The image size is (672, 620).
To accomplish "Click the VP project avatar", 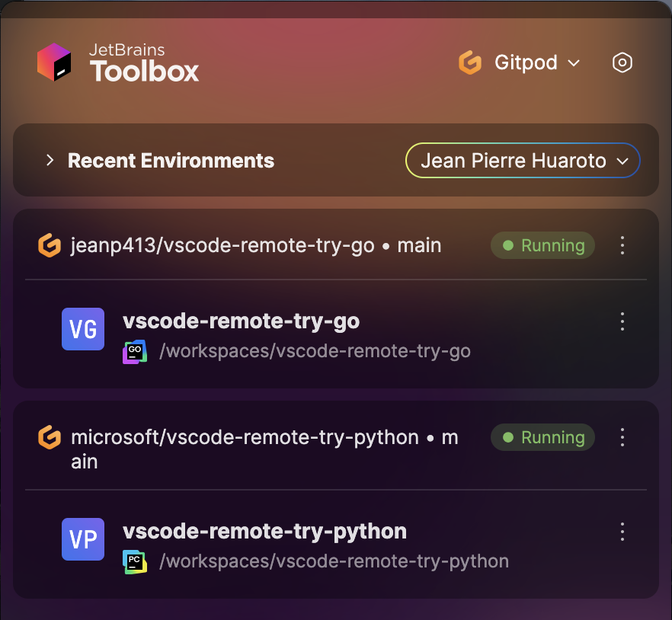I will pyautogui.click(x=83, y=539).
